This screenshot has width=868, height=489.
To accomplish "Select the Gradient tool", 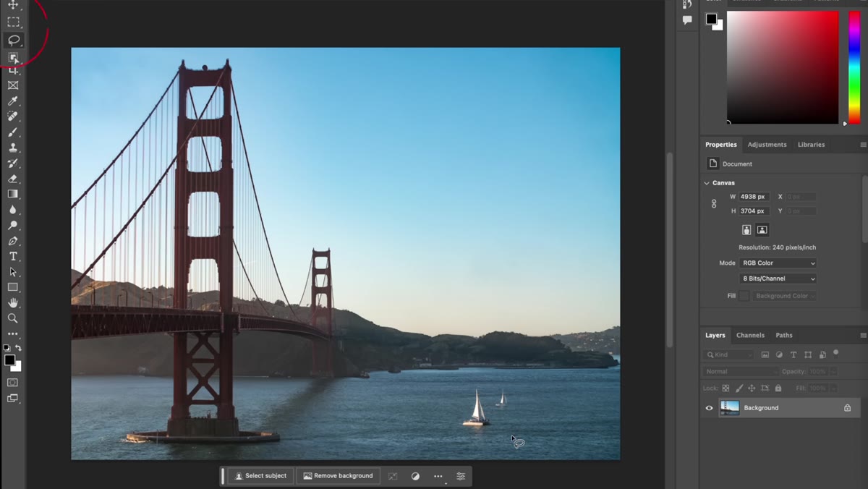I will [13, 194].
